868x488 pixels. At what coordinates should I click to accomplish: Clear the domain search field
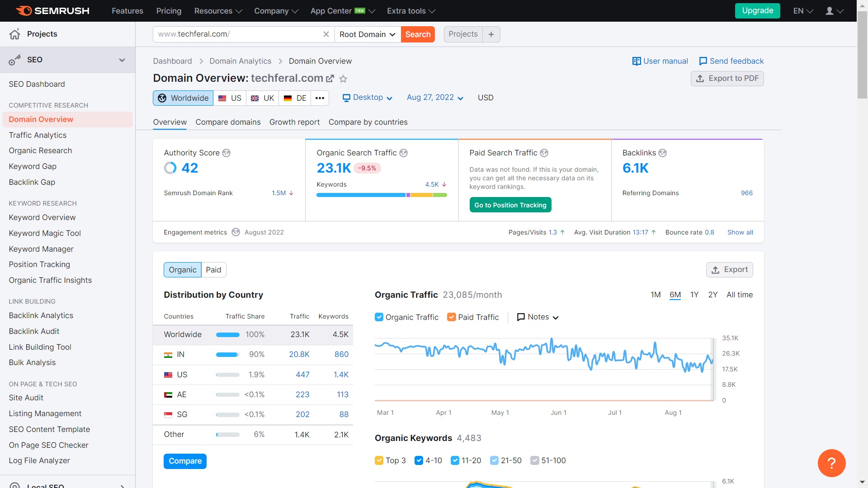326,34
